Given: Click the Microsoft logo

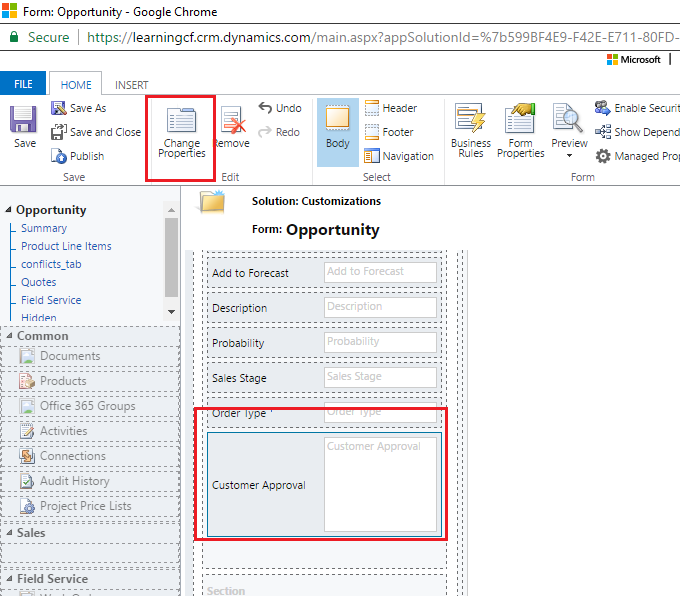Looking at the screenshot, I should tap(634, 59).
